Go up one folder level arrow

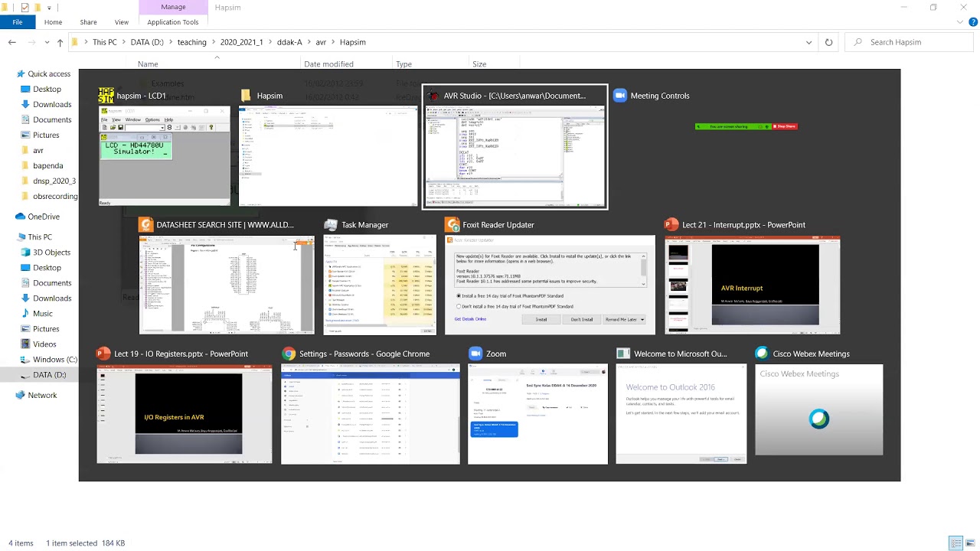[x=60, y=42]
